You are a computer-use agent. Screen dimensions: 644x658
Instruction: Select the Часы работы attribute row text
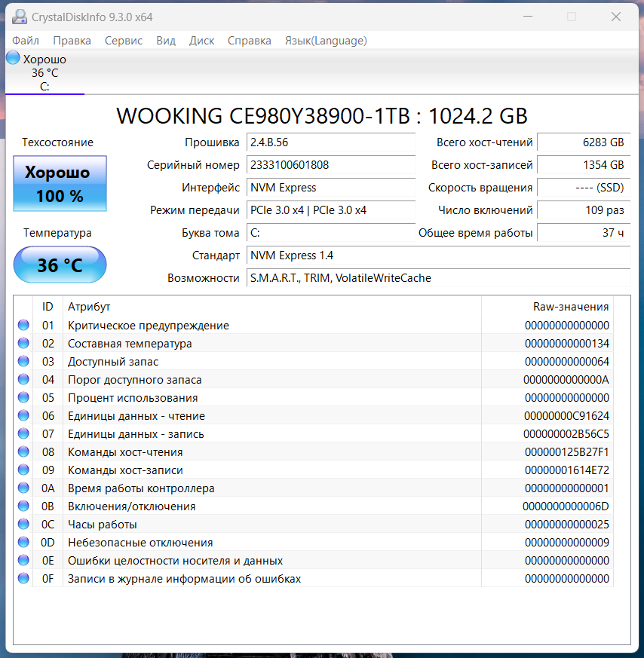pos(103,525)
